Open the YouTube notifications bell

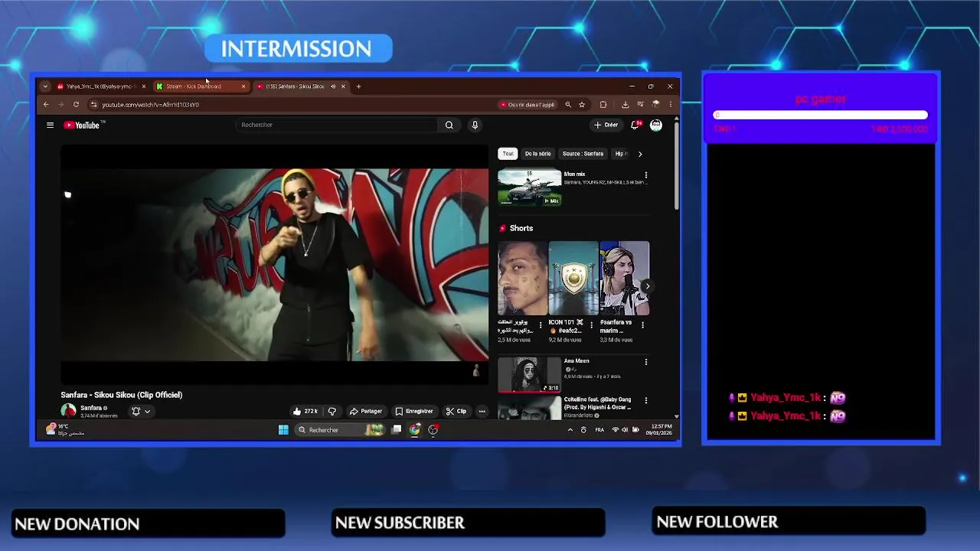point(635,125)
